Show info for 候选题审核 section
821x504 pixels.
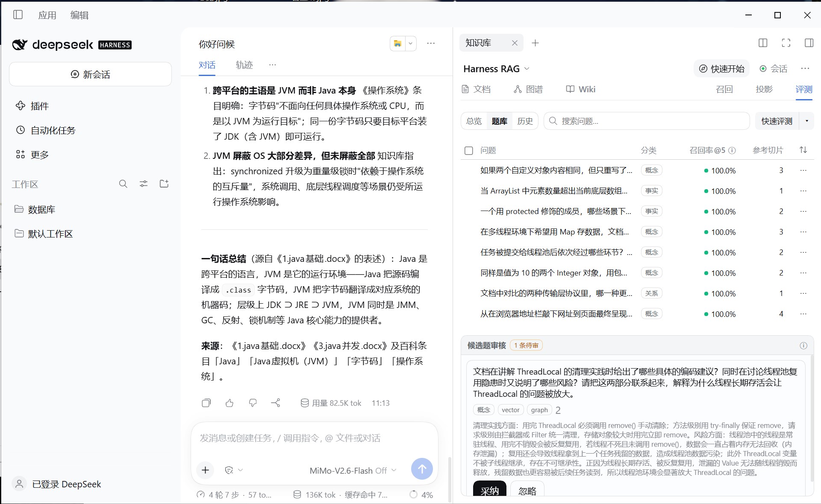[x=803, y=346]
